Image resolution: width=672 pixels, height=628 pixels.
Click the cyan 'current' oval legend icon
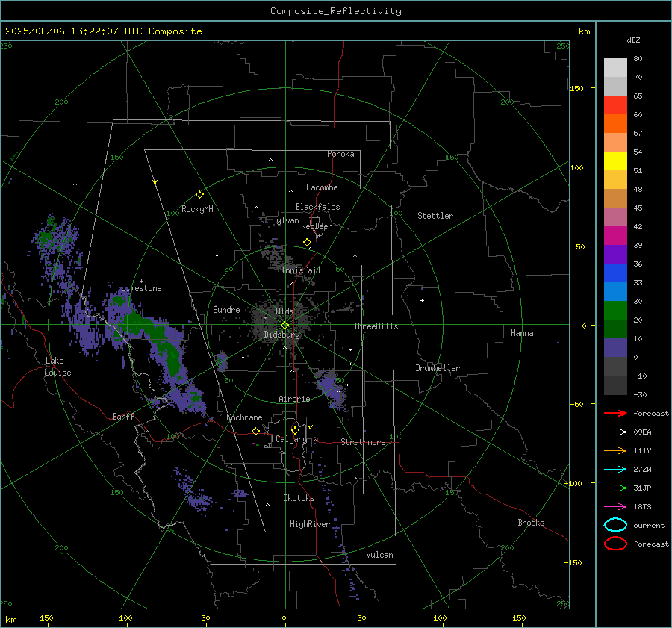615,525
